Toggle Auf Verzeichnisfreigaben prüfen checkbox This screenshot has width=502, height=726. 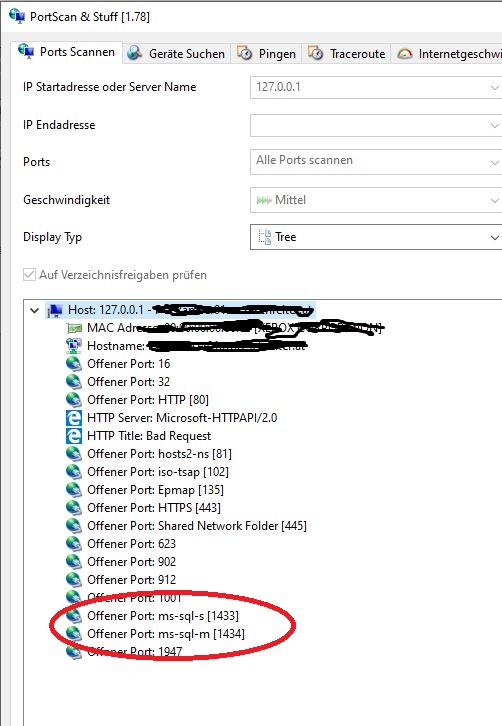(x=29, y=275)
